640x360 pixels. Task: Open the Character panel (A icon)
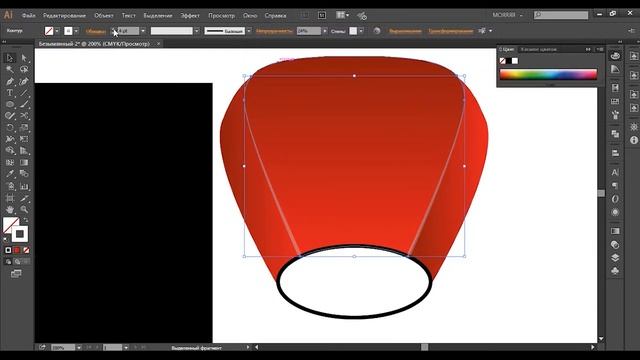[615, 172]
